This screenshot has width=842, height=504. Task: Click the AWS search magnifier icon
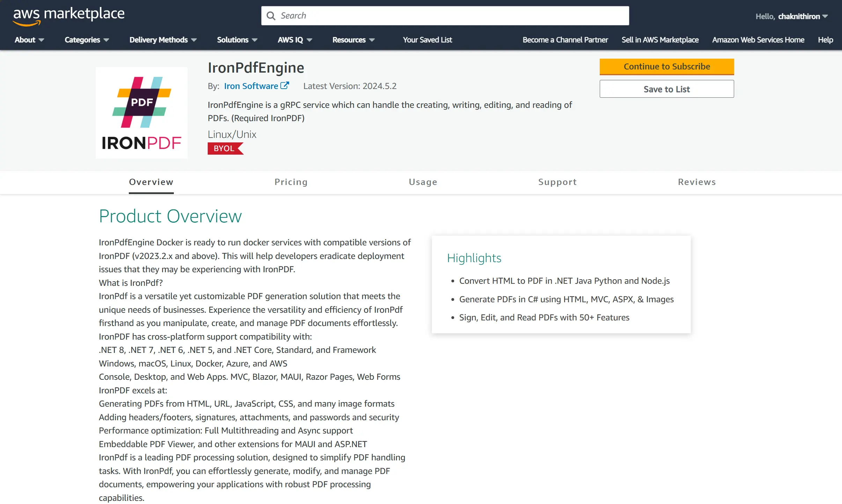tap(271, 15)
